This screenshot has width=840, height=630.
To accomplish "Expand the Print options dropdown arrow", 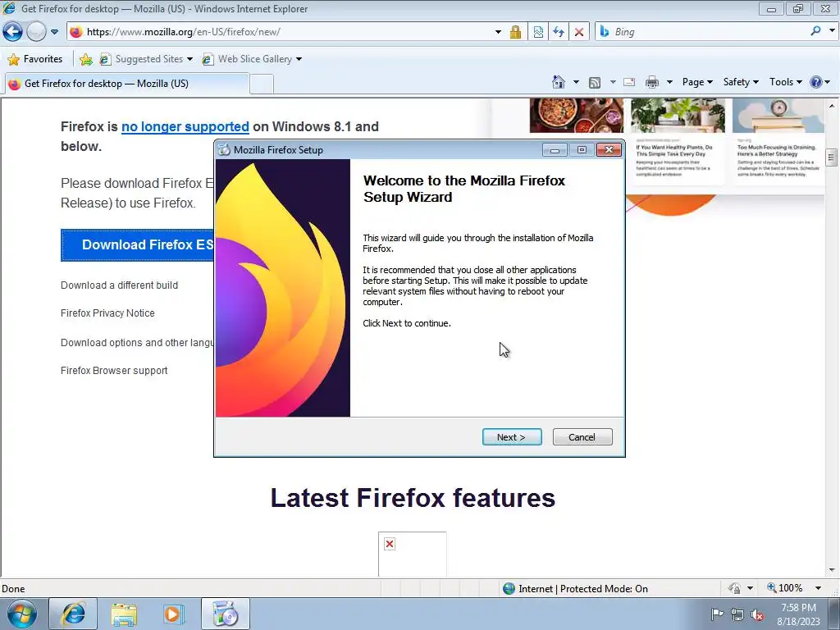I will (x=669, y=82).
